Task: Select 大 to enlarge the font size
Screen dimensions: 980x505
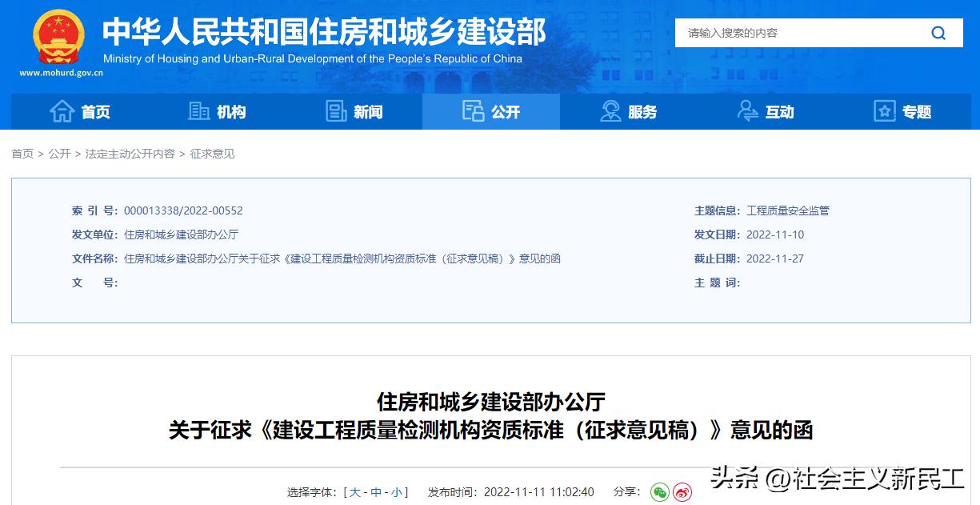Action: (x=355, y=492)
